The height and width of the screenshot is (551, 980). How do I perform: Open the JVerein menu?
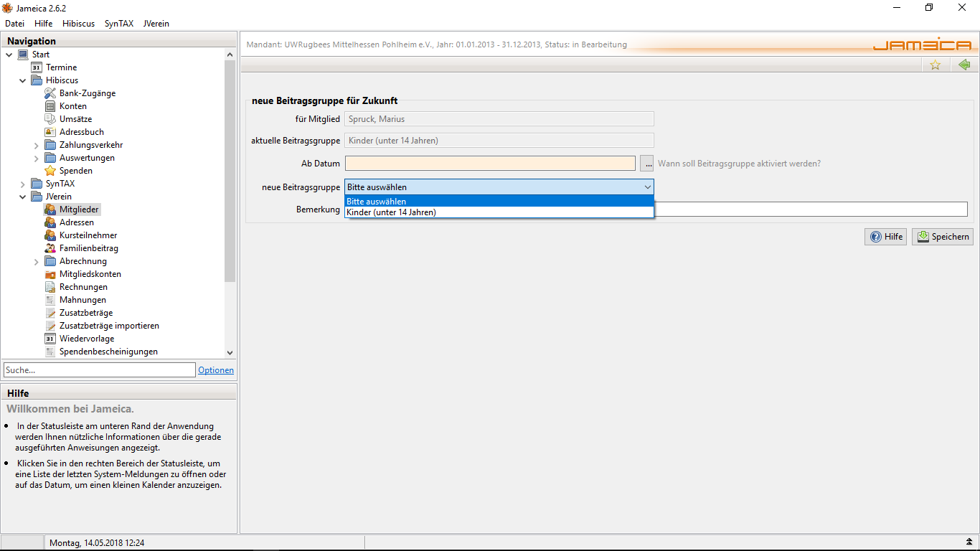pyautogui.click(x=156, y=24)
